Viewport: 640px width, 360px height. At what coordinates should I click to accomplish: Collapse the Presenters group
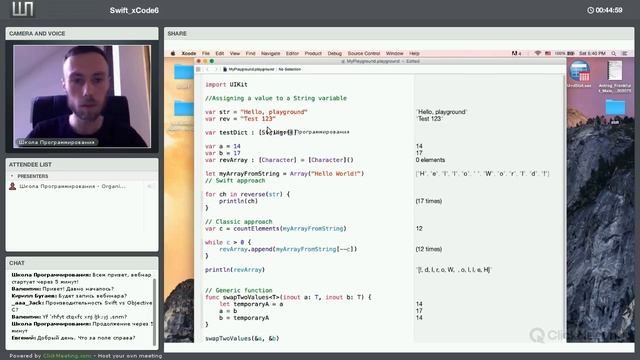click(x=12, y=176)
